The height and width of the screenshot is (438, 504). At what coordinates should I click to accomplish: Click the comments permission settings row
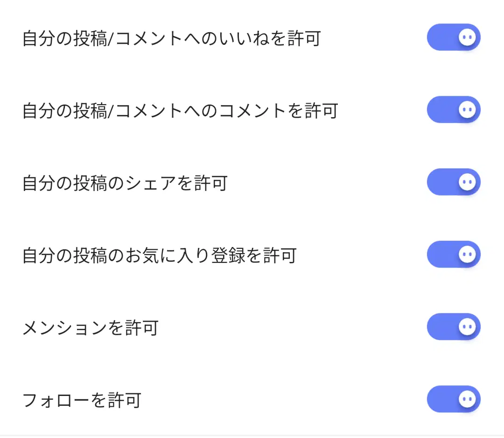252,109
